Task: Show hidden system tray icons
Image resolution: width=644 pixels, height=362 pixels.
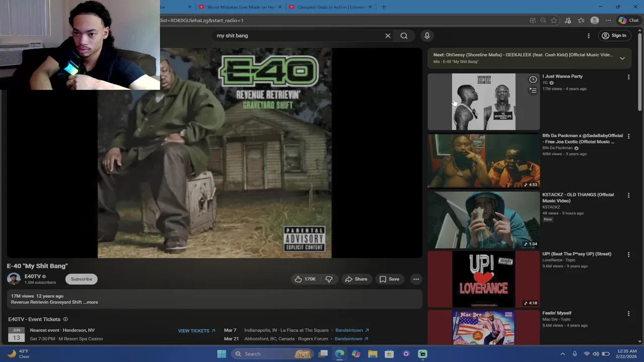Action: [x=562, y=354]
